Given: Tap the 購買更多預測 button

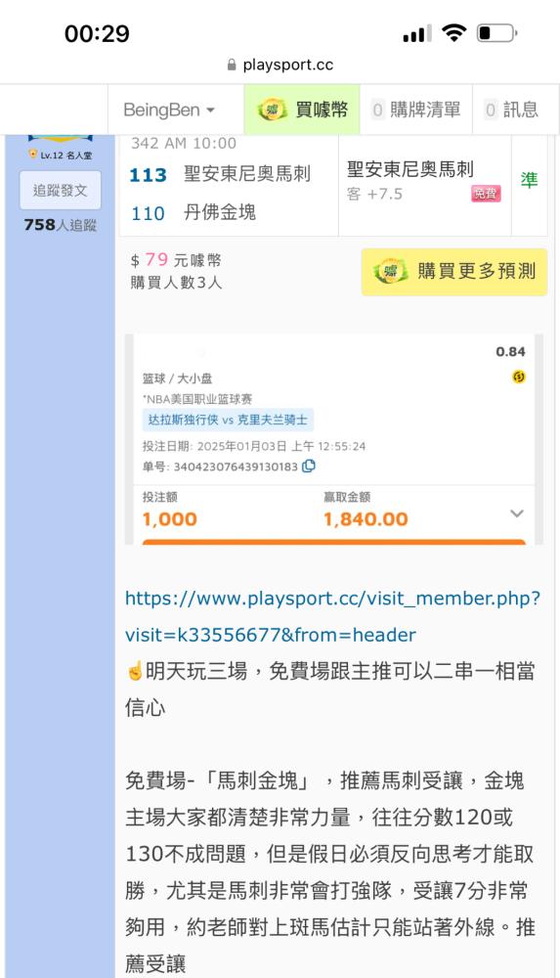Looking at the screenshot, I should (x=454, y=271).
